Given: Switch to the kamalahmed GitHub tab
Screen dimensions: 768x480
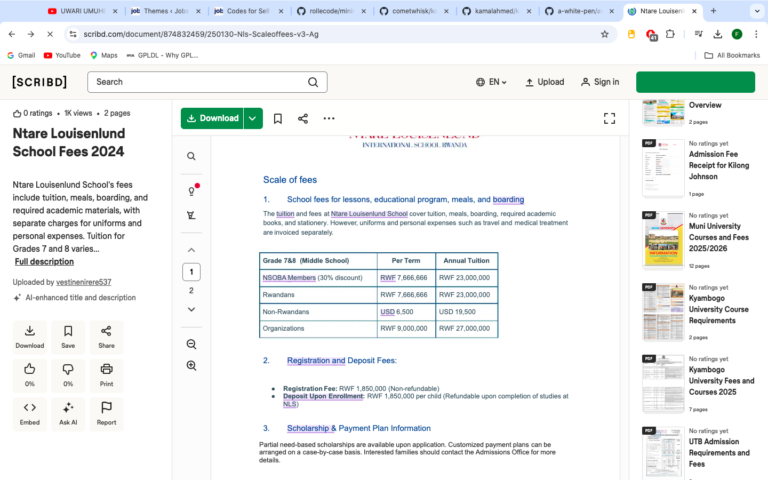Looking at the screenshot, I should click(496, 11).
